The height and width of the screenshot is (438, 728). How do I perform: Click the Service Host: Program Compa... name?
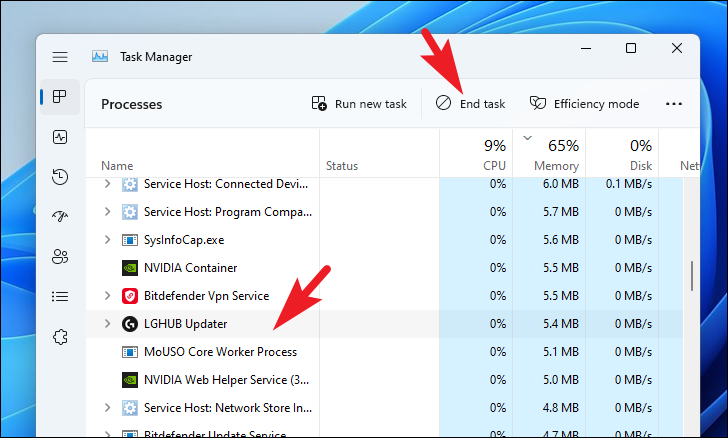point(228,212)
